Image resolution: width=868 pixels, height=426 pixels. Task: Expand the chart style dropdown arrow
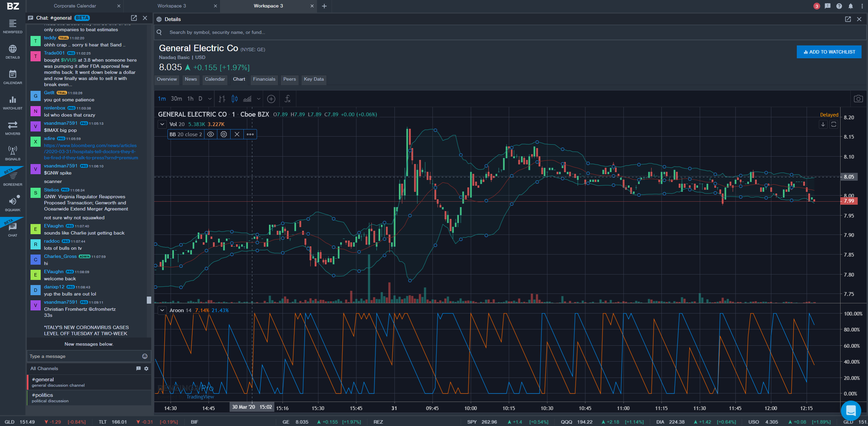(259, 99)
